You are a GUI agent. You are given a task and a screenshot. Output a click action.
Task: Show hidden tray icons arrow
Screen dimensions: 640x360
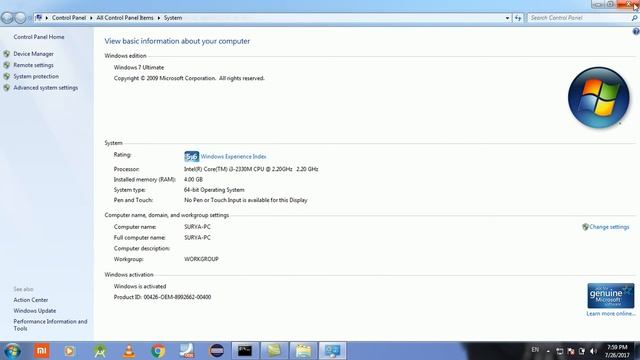pyautogui.click(x=548, y=351)
